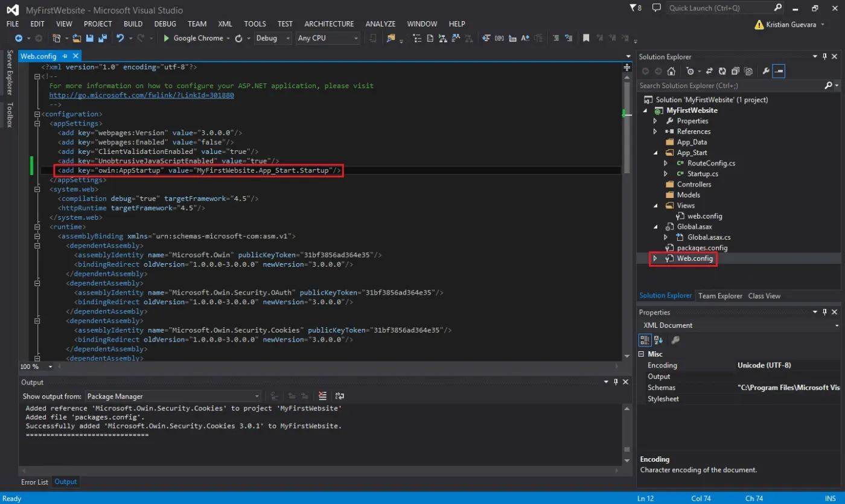Click Pending Changes Filter clock icon
Viewport: 845px width, 504px height.
(690, 71)
